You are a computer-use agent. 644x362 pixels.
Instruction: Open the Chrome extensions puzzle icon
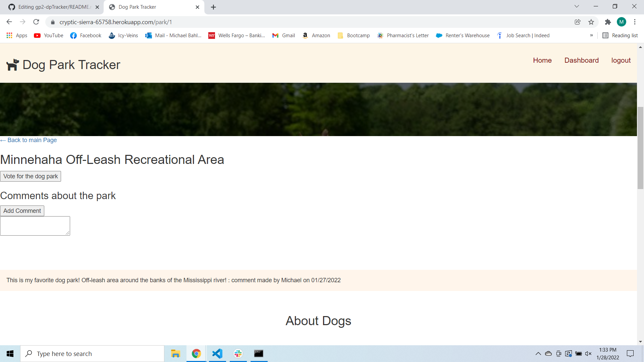(x=608, y=22)
